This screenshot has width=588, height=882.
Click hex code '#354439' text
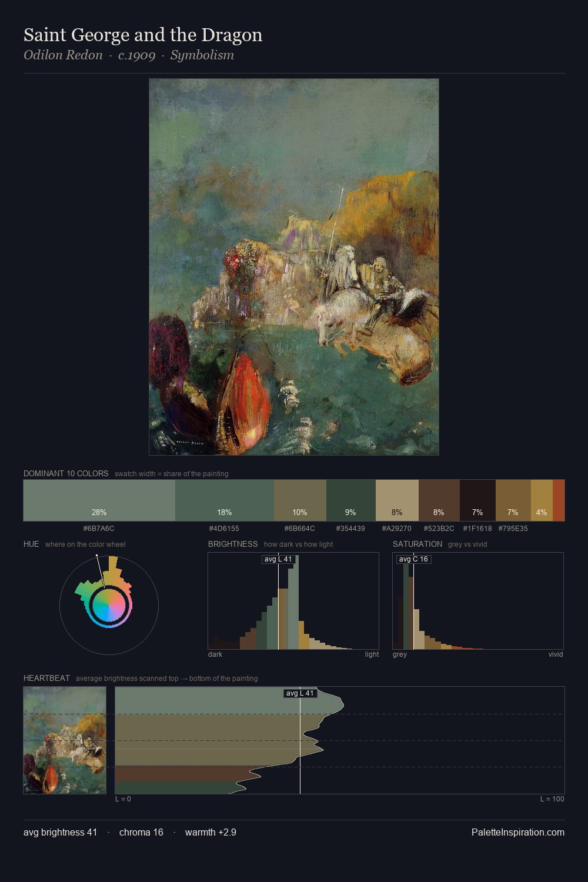(350, 528)
